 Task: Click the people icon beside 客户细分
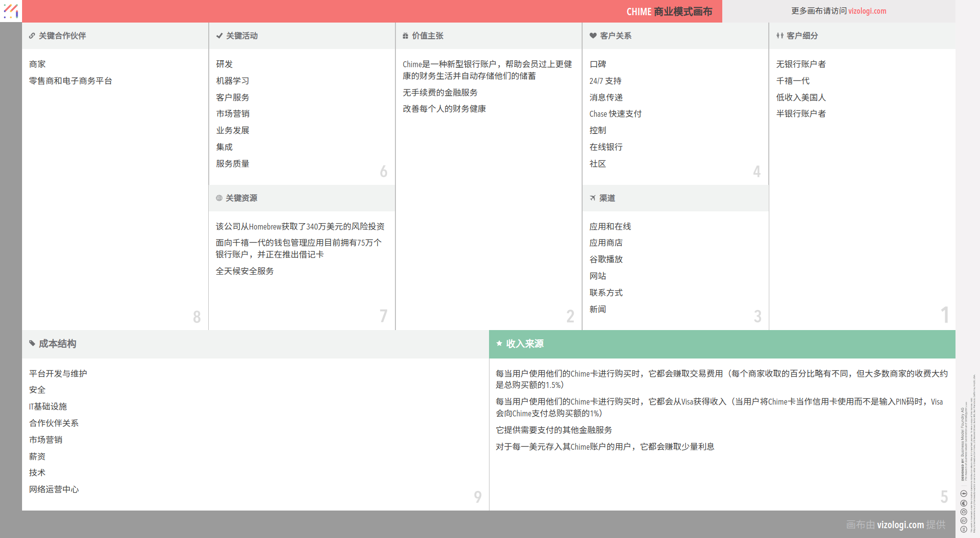coord(780,36)
